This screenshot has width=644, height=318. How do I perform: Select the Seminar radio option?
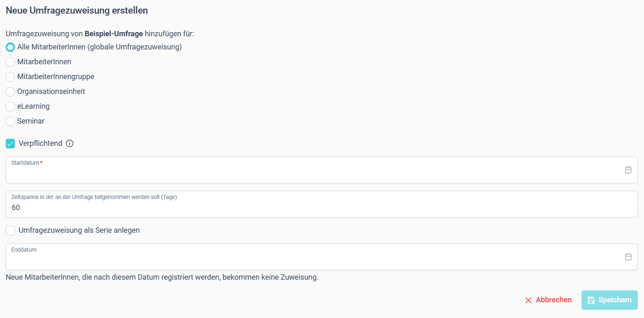(x=10, y=121)
